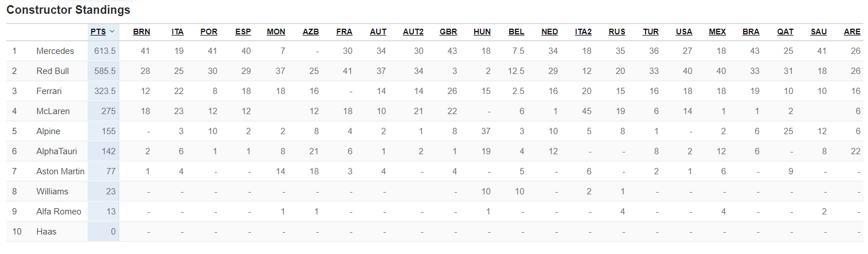Open the AUT2 race column link
This screenshot has width=868, height=254.
point(413,32)
